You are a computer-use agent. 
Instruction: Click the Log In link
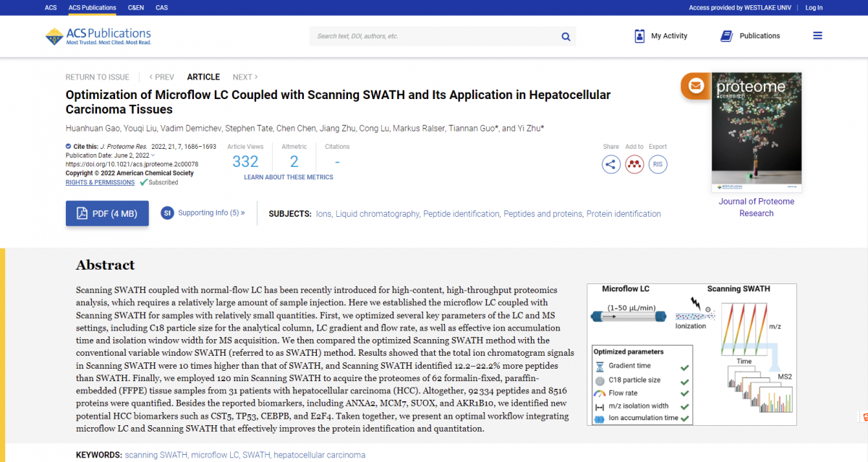click(814, 8)
